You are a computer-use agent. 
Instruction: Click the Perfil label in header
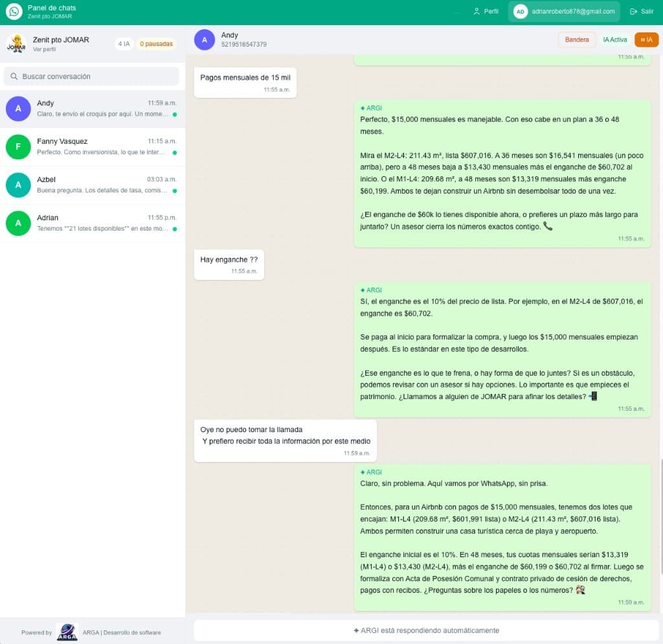491,12
